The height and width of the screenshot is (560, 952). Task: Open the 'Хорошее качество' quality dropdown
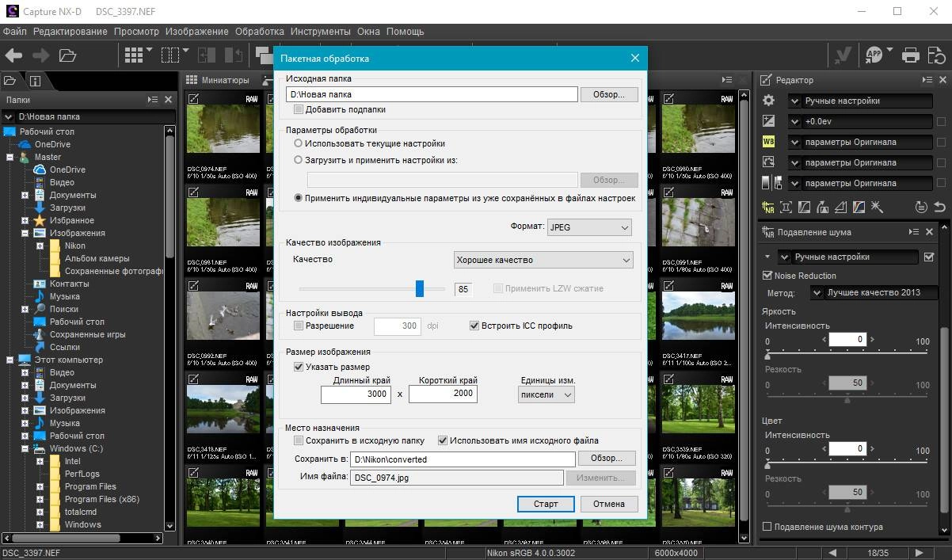point(543,260)
